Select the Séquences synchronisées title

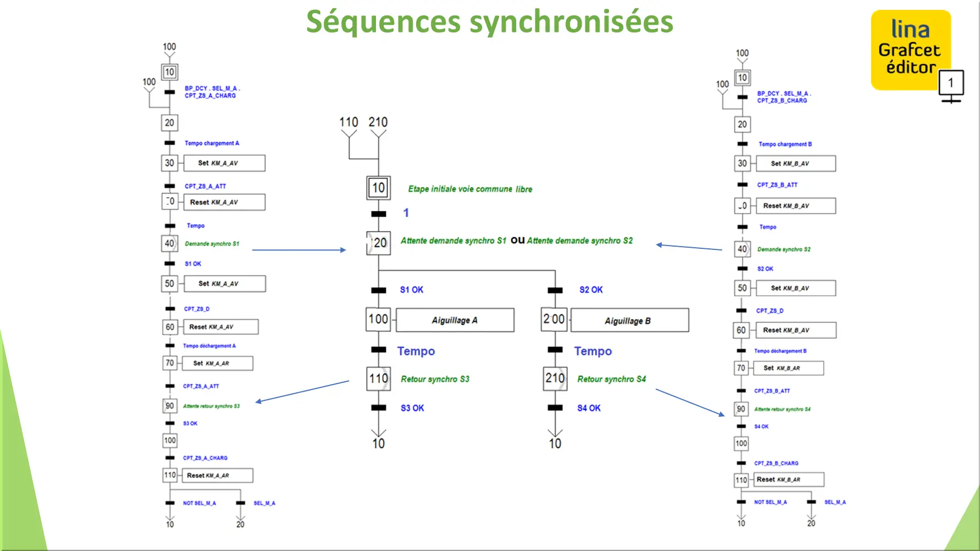[490, 21]
